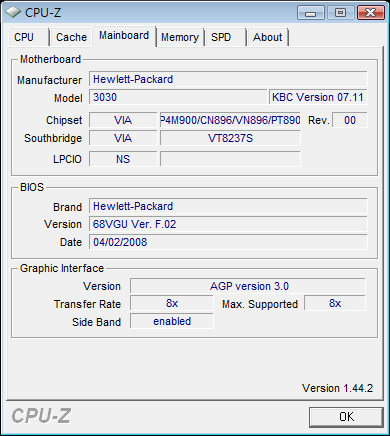Click the BIOS Version 68VGU field
Screen dimensions: 390x436
click(x=228, y=224)
